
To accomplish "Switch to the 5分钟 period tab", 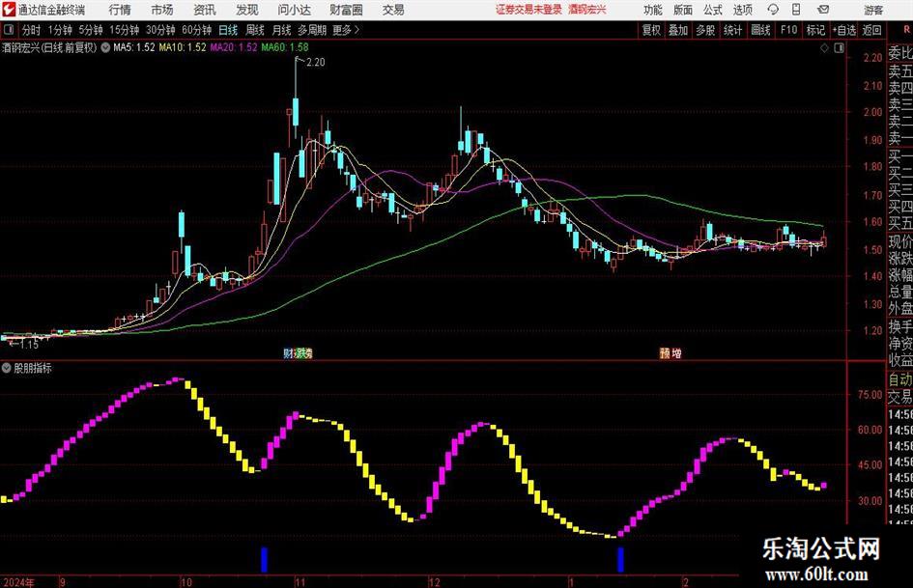I will (91, 30).
